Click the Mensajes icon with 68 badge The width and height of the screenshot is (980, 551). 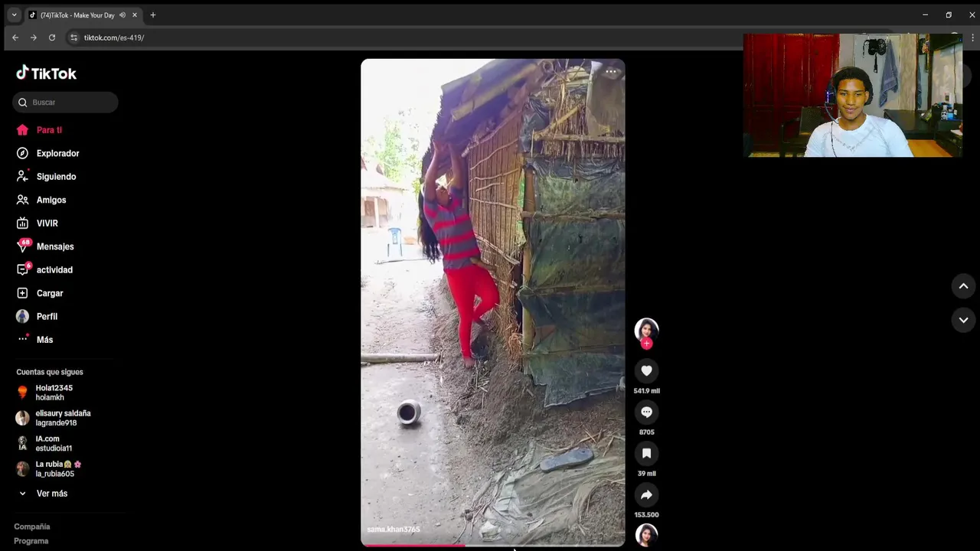pos(23,246)
